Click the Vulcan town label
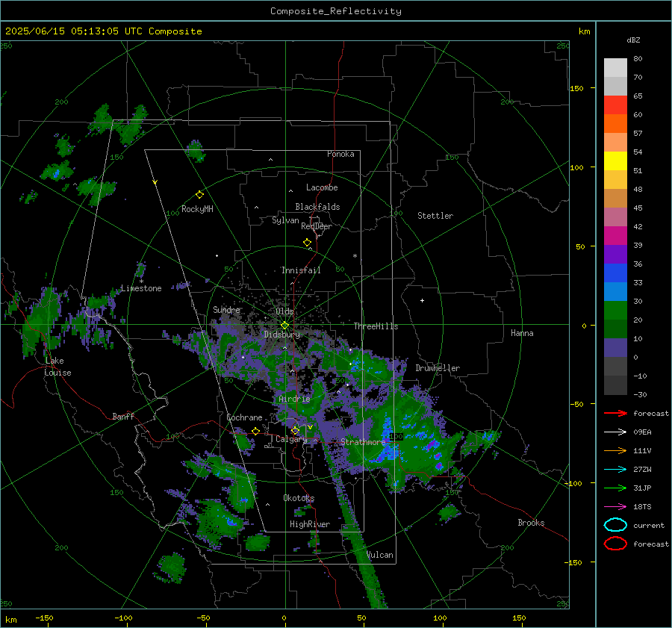The width and height of the screenshot is (672, 628). tap(380, 555)
